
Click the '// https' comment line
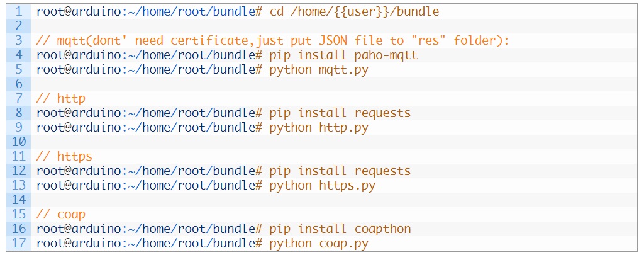point(65,156)
